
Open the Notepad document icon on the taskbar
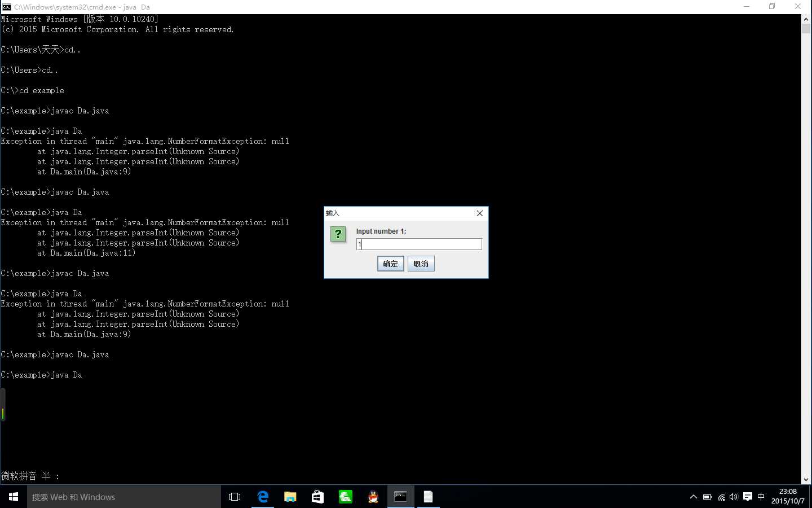[428, 497]
